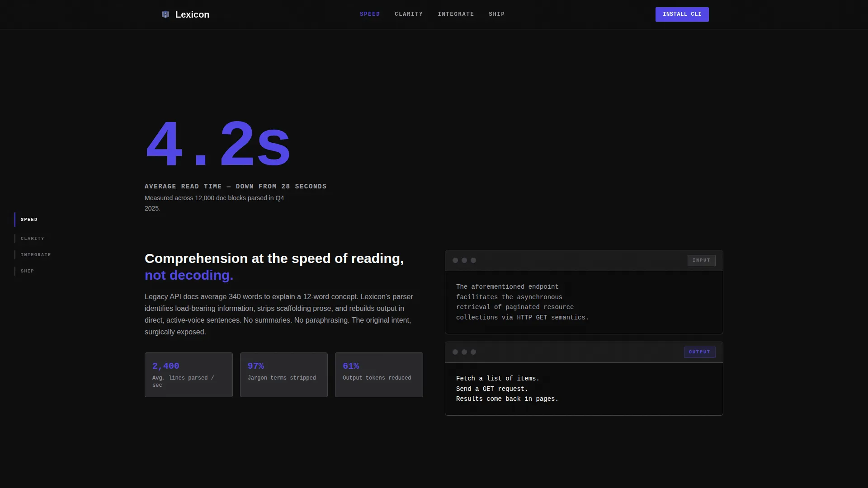Open INTEGRATE in the top navigation

point(456,14)
